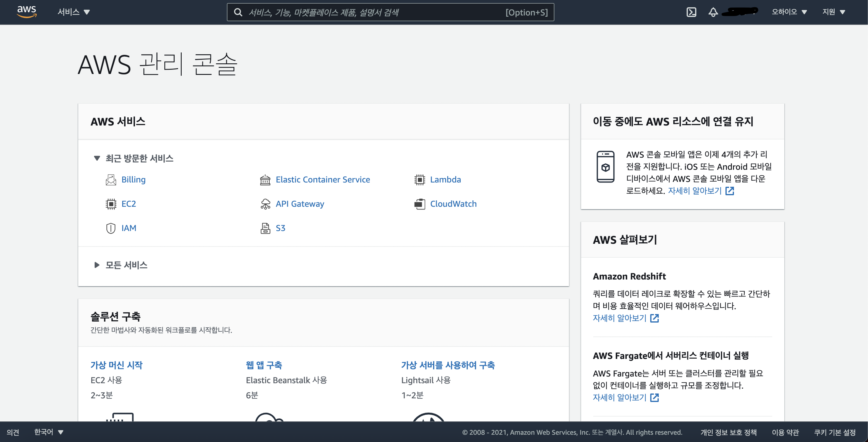Click the 'AWS 관리 콘솔' page title
The height and width of the screenshot is (442, 868).
158,64
